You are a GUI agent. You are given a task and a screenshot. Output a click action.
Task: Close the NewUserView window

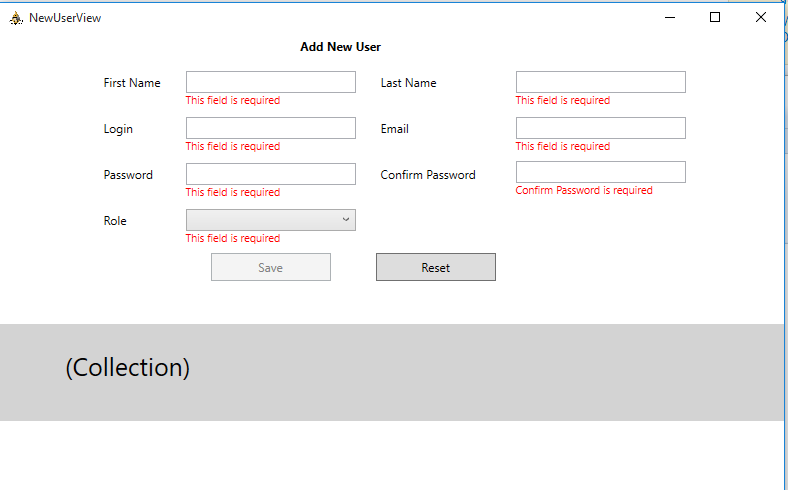(761, 18)
